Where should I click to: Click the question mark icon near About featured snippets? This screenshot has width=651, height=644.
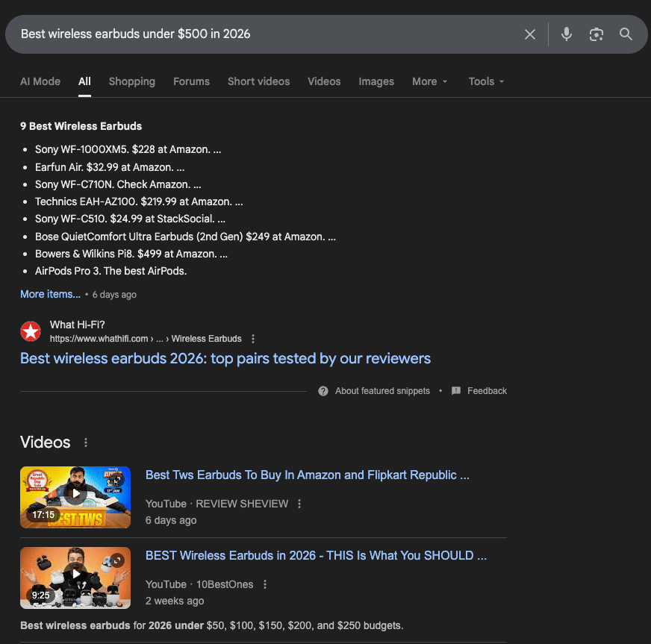point(323,390)
